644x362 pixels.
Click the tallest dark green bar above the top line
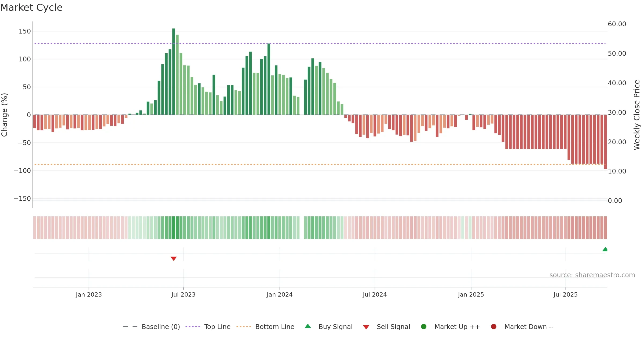coord(174,72)
